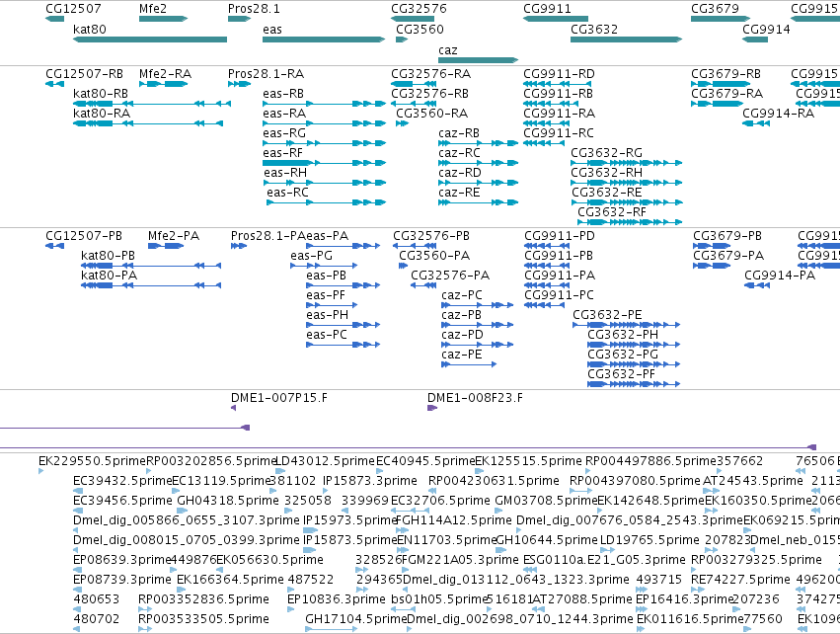Click the CG3632-RG transcript label
The height and width of the screenshot is (634, 840).
tap(606, 153)
